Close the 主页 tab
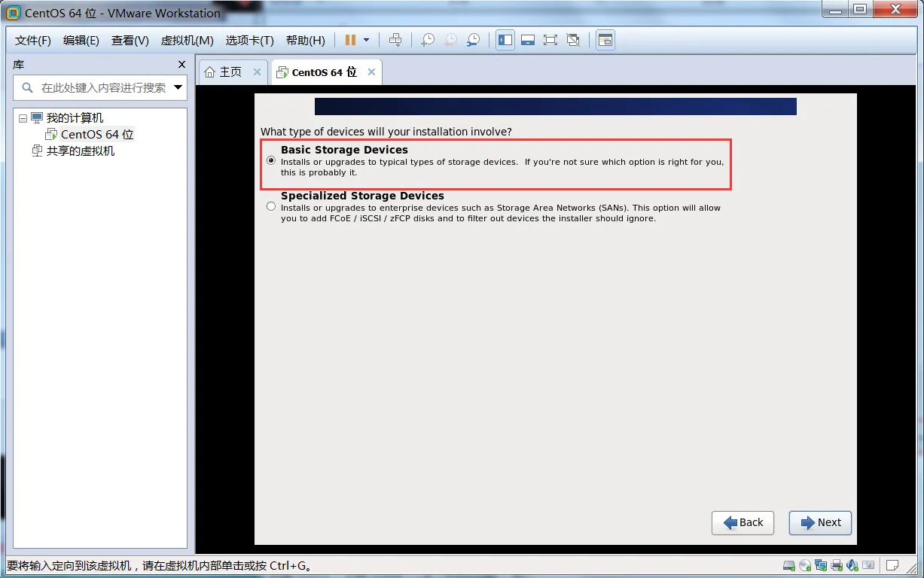This screenshot has width=924, height=578. pyautogui.click(x=257, y=72)
